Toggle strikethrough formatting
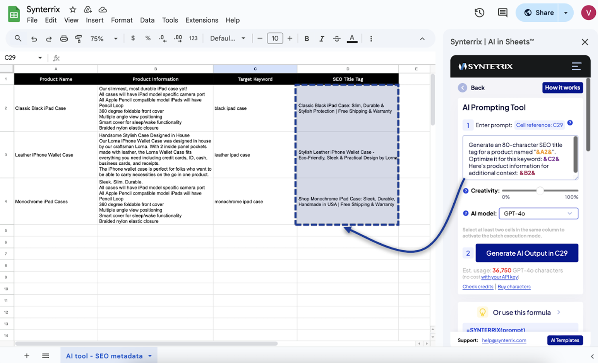The image size is (598, 364). click(336, 39)
